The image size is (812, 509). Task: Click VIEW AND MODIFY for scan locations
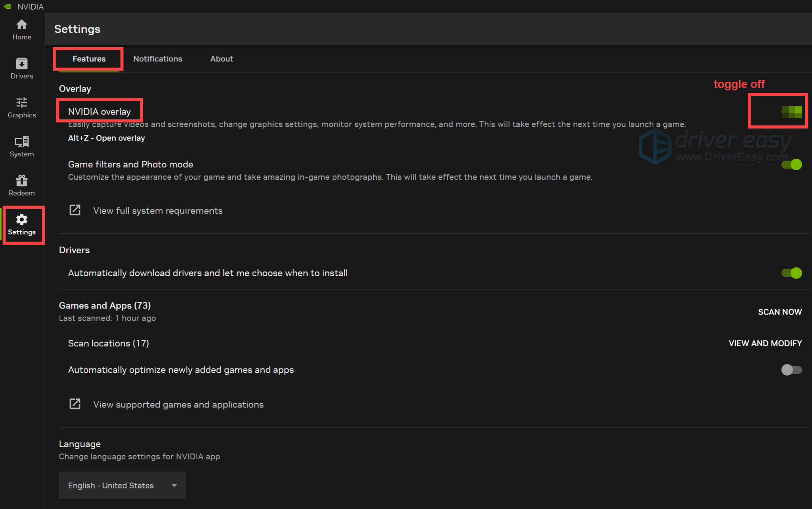click(x=765, y=343)
